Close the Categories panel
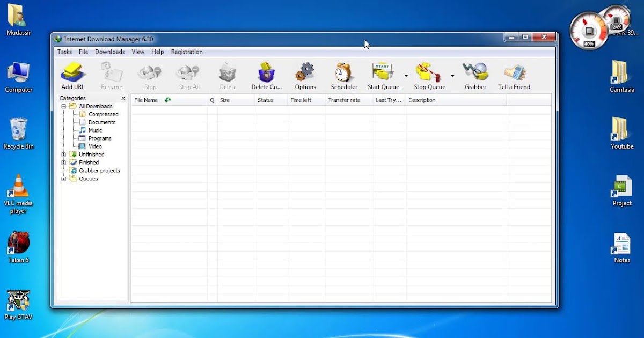This screenshot has height=338, width=644. click(123, 98)
